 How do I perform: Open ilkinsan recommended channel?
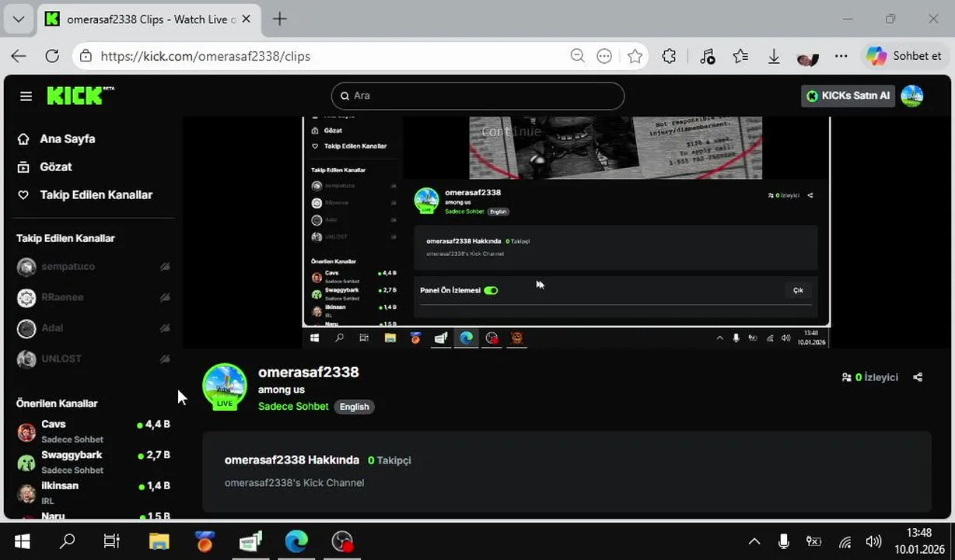tap(93, 492)
